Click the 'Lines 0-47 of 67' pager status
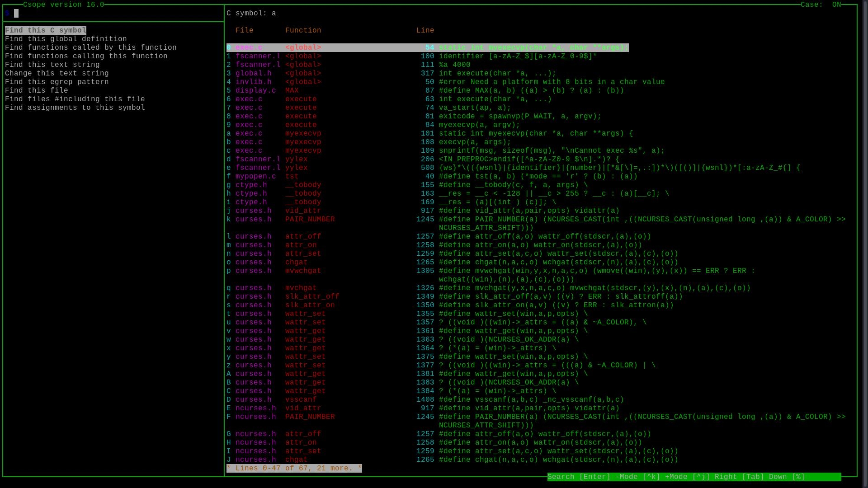The image size is (868, 488). tap(294, 468)
